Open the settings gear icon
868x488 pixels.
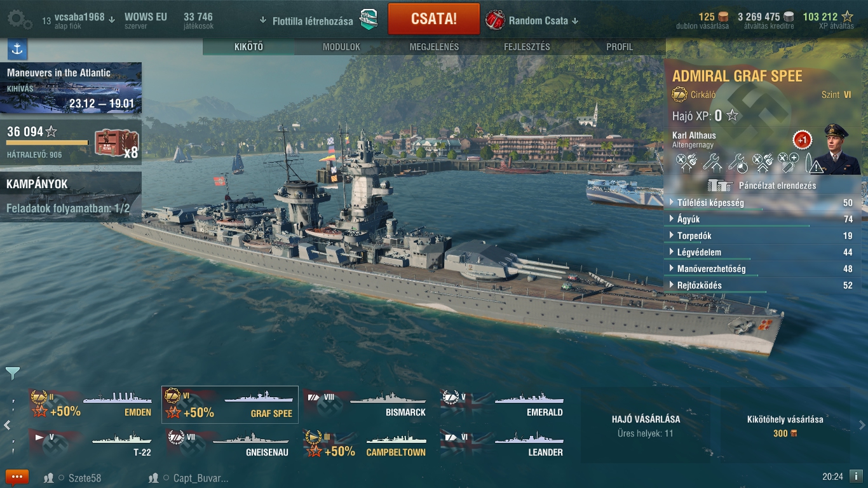click(19, 20)
